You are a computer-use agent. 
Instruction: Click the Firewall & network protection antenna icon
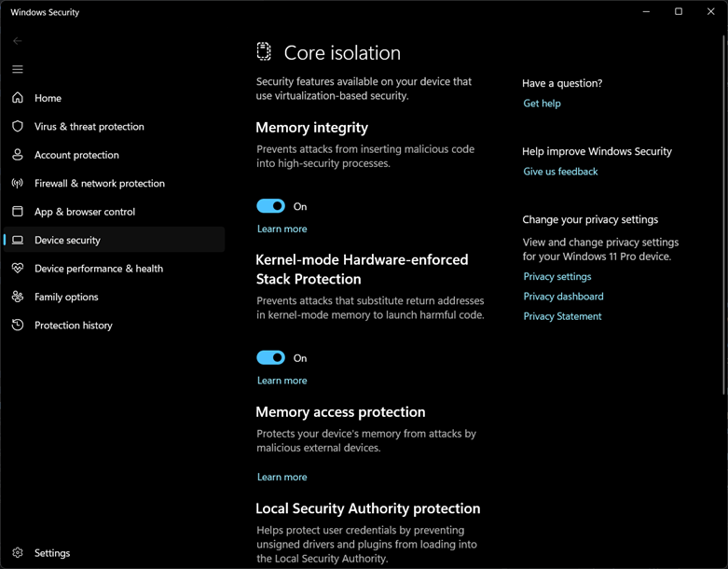pyautogui.click(x=18, y=183)
